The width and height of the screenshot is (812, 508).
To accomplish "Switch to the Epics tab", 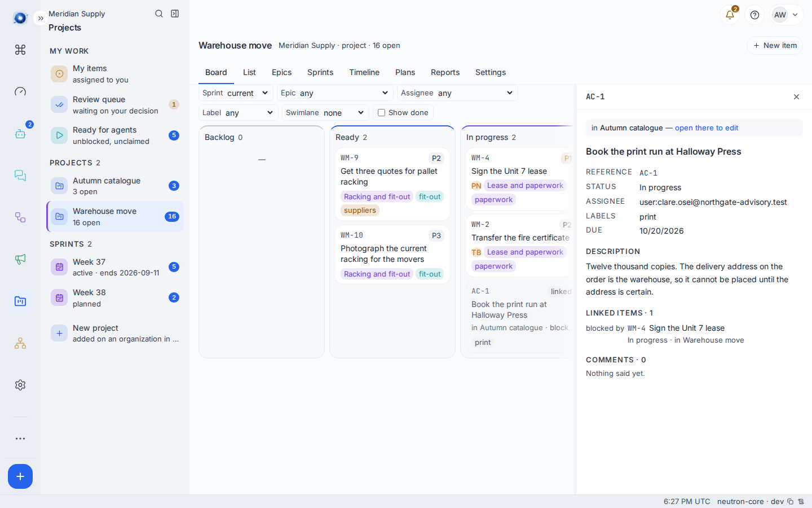I will [281, 72].
